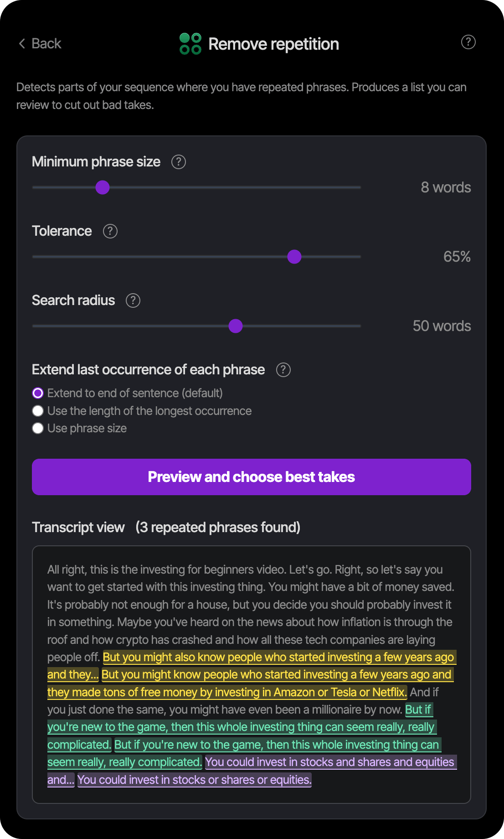Click the purple 'You could invest in stocks or shares' phrase

click(194, 780)
